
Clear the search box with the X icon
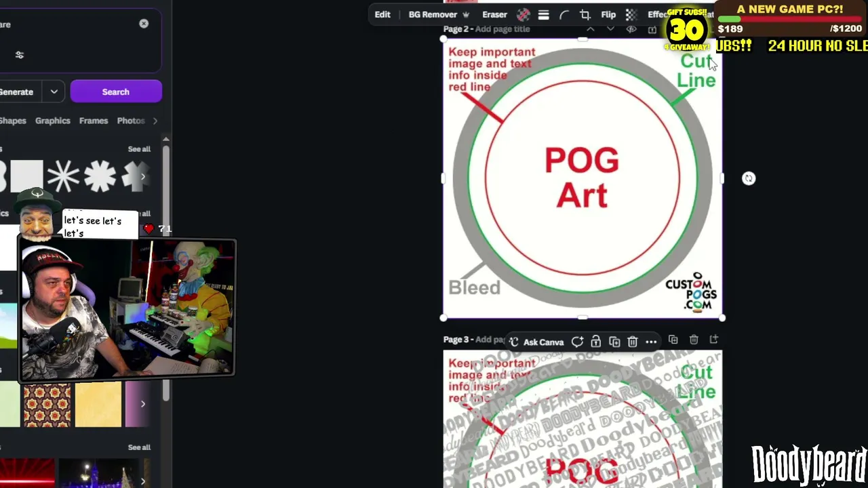[x=144, y=24]
